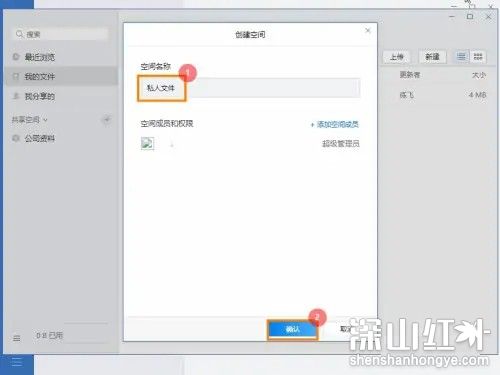The image size is (500, 375).
Task: Click the menu icon in bottom-left blue bar
Action: [x=16, y=362]
